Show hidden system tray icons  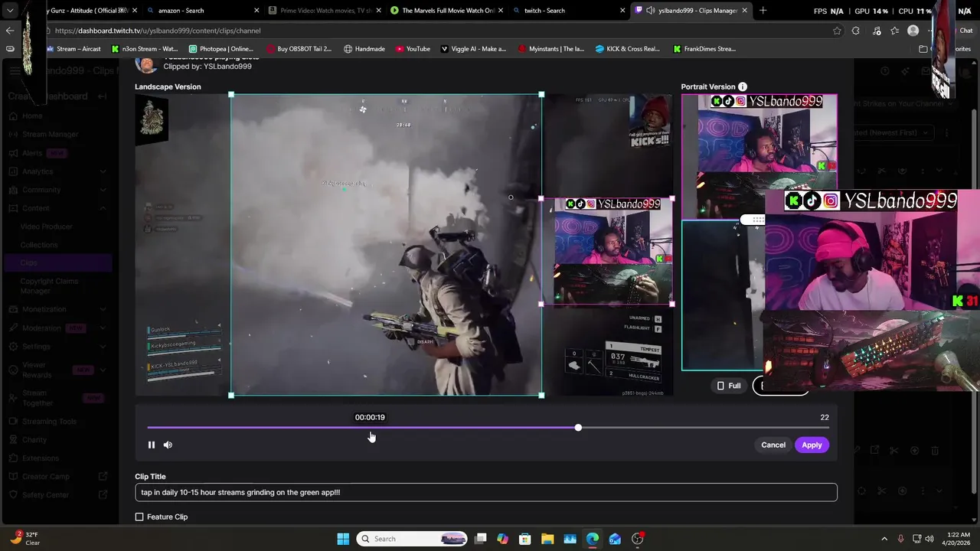pos(884,539)
